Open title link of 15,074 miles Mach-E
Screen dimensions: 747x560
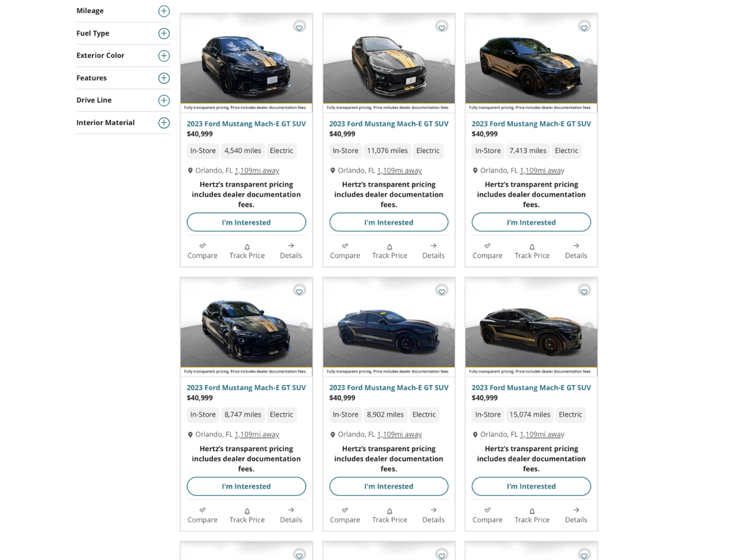[x=532, y=388]
